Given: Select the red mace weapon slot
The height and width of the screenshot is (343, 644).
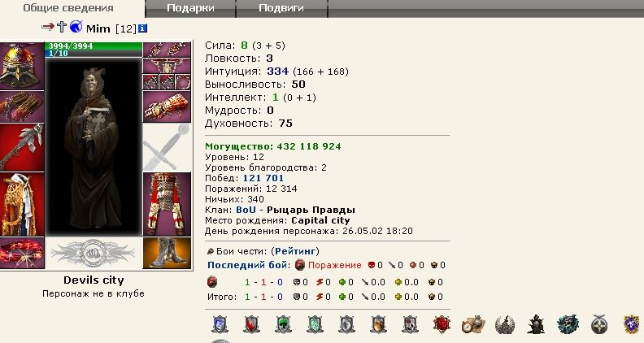Looking at the screenshot, I should tap(22, 147).
